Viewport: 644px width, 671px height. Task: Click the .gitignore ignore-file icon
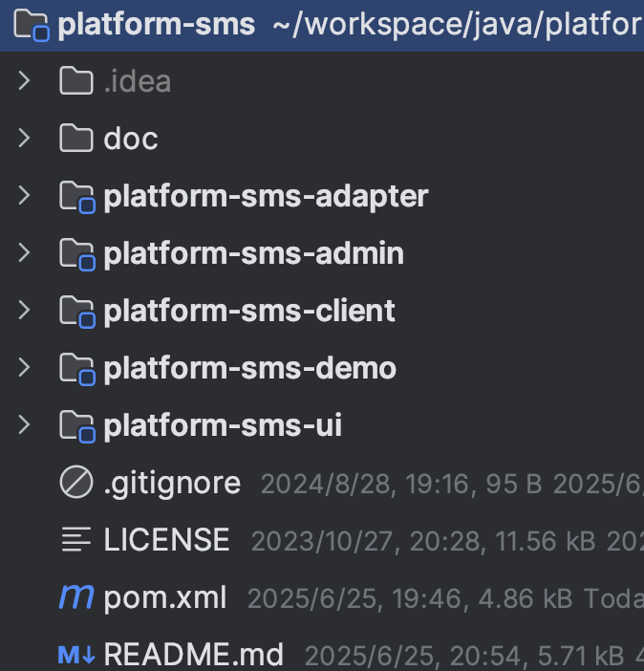(x=76, y=482)
